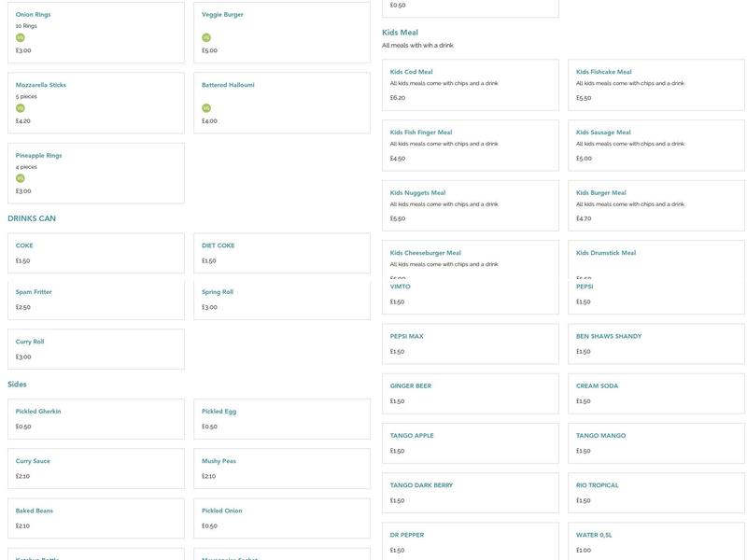Click Pineapple Rings vegetarian badge

21,178
